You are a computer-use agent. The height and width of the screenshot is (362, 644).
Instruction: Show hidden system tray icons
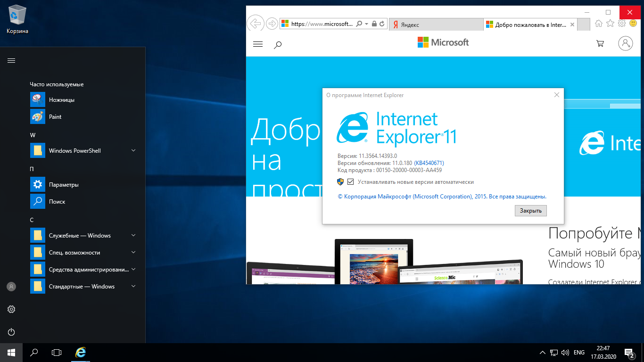(x=542, y=353)
